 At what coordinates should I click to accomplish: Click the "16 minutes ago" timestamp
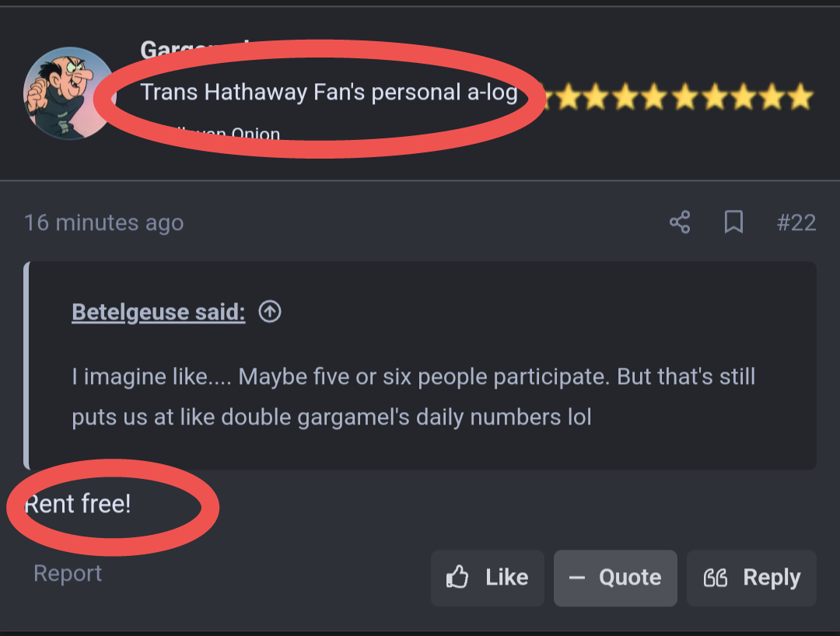[x=103, y=223]
